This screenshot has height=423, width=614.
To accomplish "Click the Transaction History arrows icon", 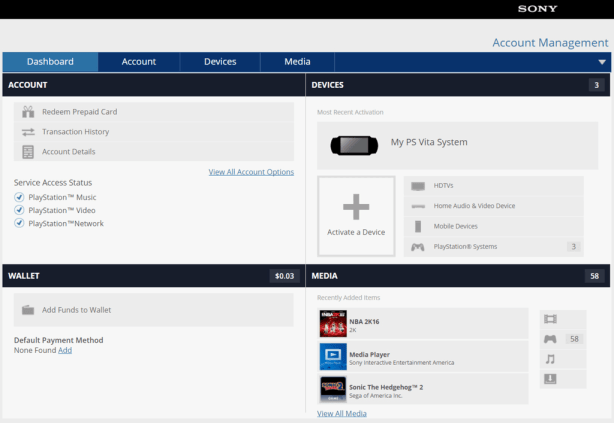I will 28,132.
